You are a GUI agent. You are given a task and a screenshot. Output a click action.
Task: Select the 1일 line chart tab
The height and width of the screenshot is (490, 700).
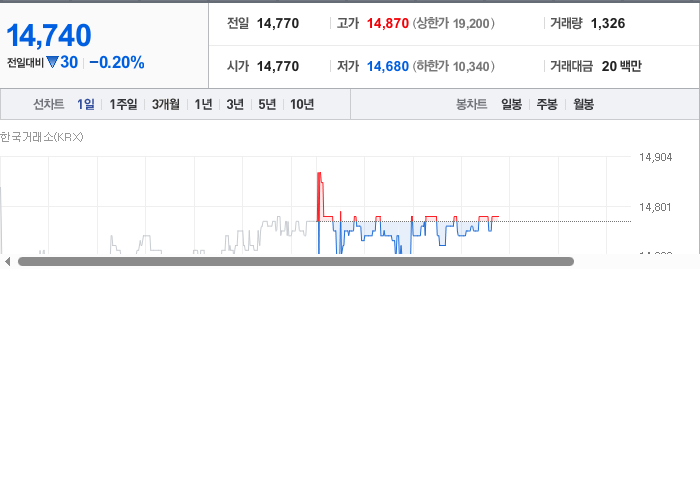tap(86, 104)
